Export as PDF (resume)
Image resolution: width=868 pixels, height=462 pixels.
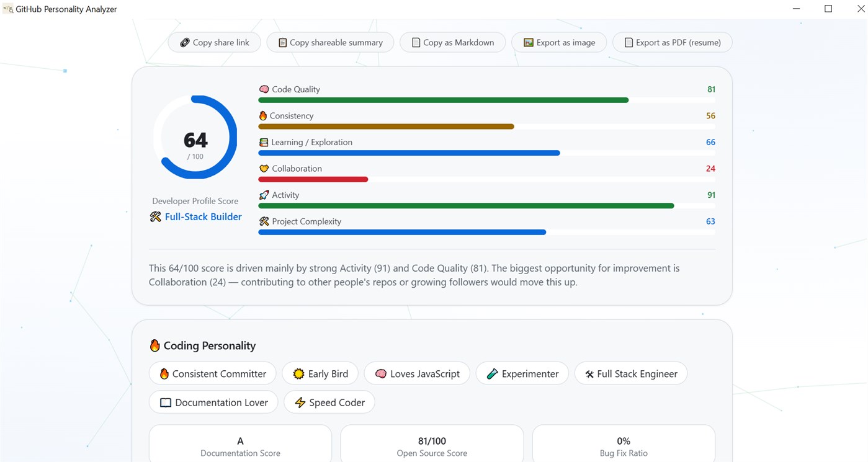(x=672, y=42)
